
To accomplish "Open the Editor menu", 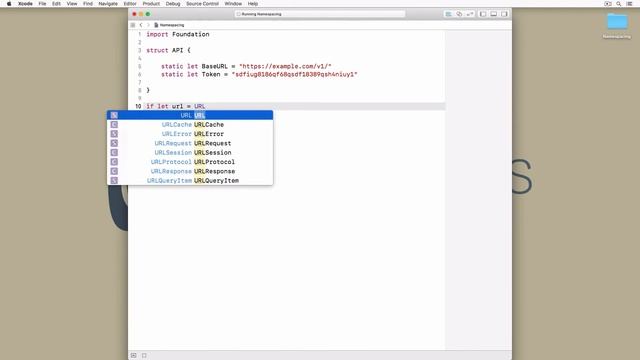I will tap(130, 4).
